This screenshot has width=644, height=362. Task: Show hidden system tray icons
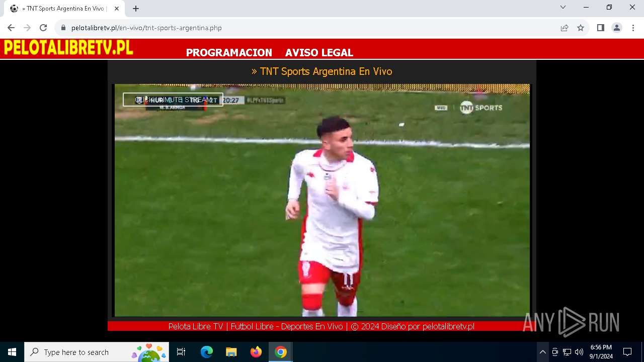542,352
